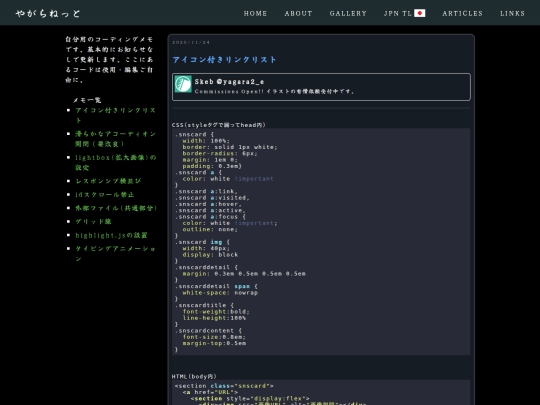Open memo アイコン付きリンクリスト in sidebar

click(x=115, y=115)
